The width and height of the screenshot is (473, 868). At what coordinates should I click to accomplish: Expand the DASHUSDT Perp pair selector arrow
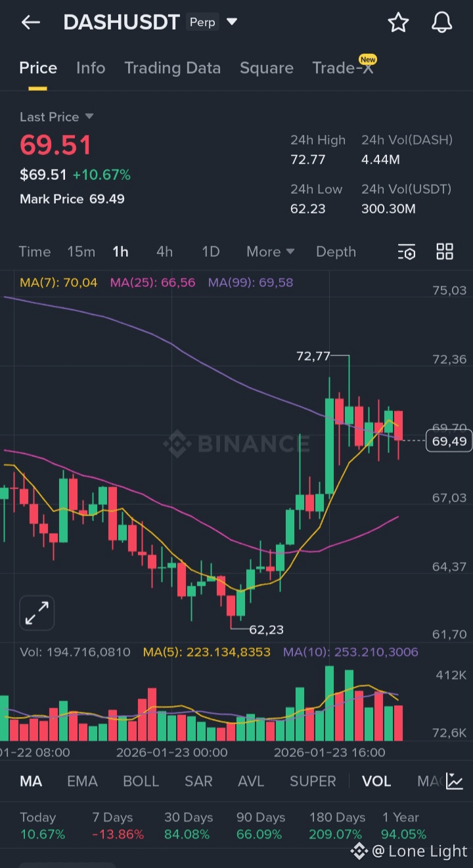231,22
